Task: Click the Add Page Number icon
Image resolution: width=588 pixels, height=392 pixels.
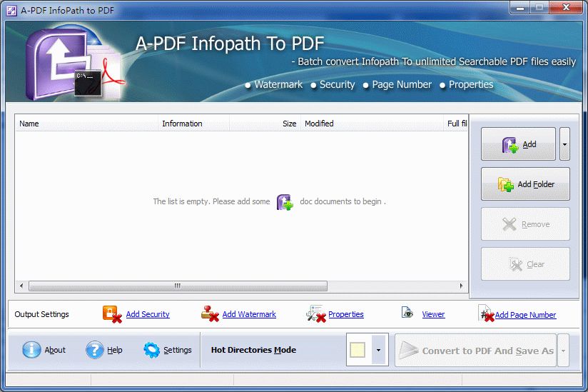Action: [x=487, y=313]
